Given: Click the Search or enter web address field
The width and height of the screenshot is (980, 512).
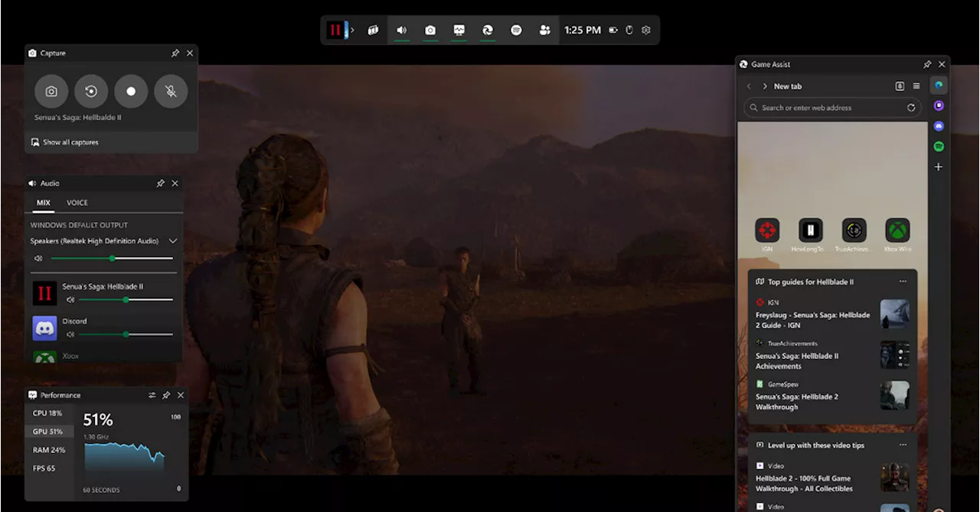Looking at the screenshot, I should (x=831, y=108).
